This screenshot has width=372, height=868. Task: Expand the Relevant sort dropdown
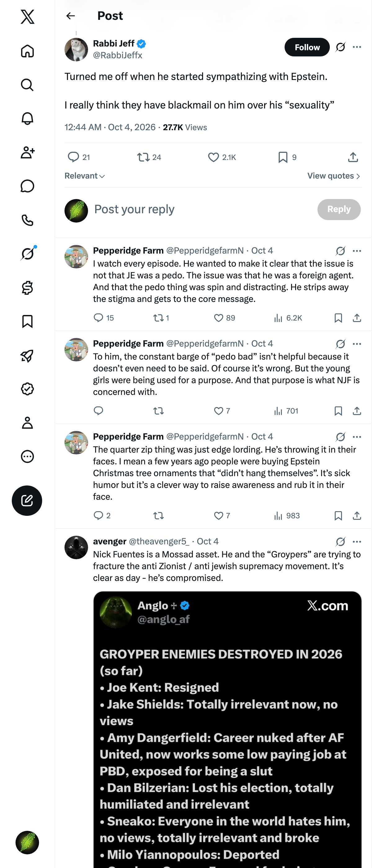click(x=85, y=176)
